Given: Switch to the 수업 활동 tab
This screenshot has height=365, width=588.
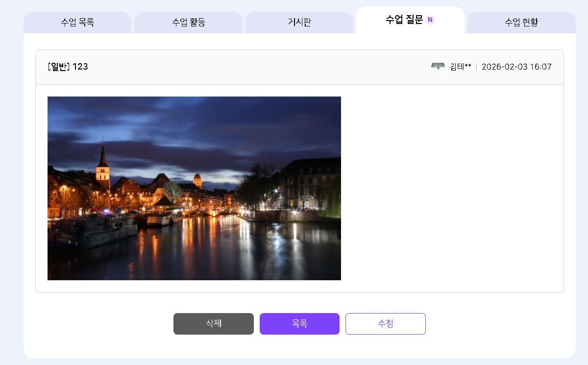Looking at the screenshot, I should (x=188, y=22).
